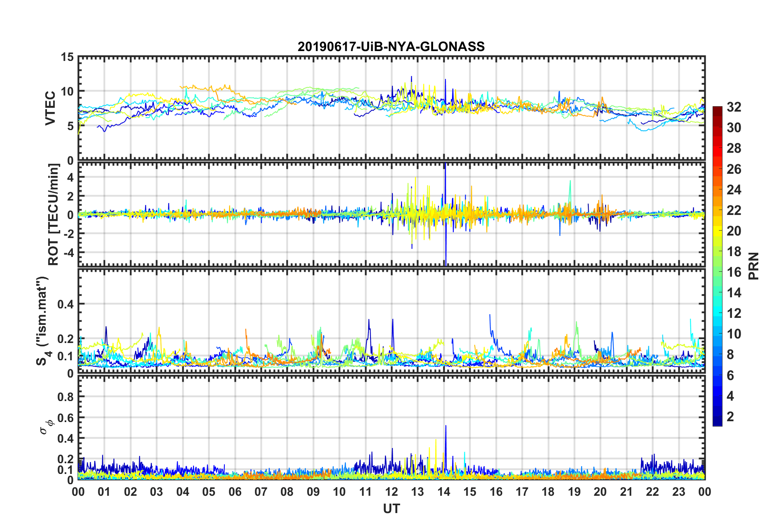This screenshot has width=783, height=532.
Task: Click the VTEC axis tick label 10
Action: pyautogui.click(x=67, y=91)
